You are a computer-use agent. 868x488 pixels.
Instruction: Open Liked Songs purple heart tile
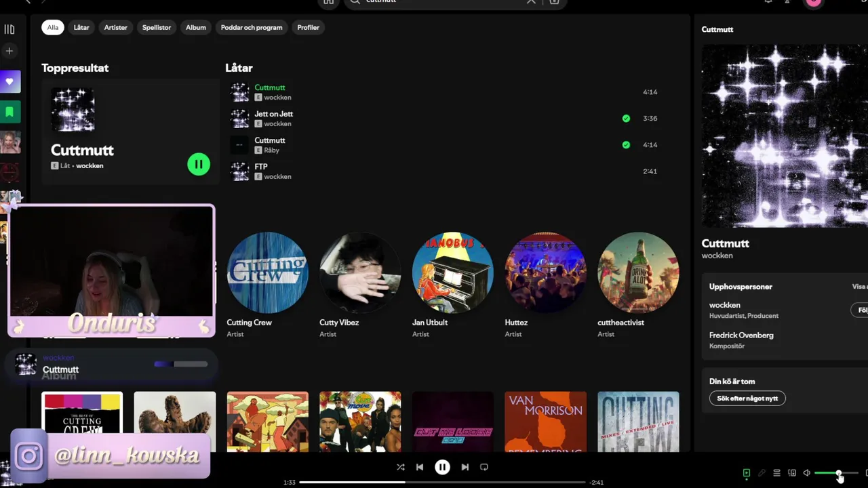[10, 82]
